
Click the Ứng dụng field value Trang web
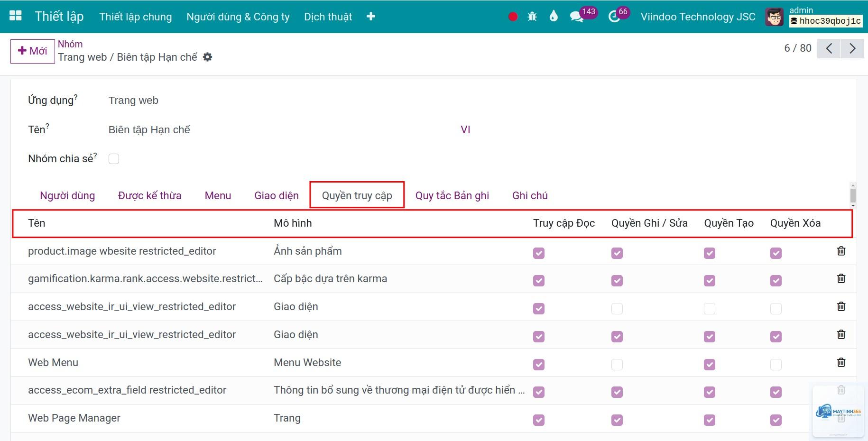(x=133, y=101)
